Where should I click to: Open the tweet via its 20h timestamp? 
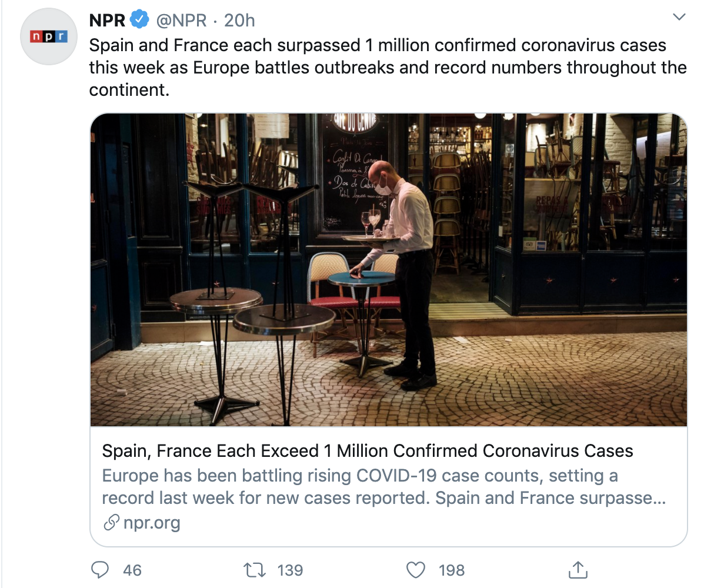tap(239, 21)
